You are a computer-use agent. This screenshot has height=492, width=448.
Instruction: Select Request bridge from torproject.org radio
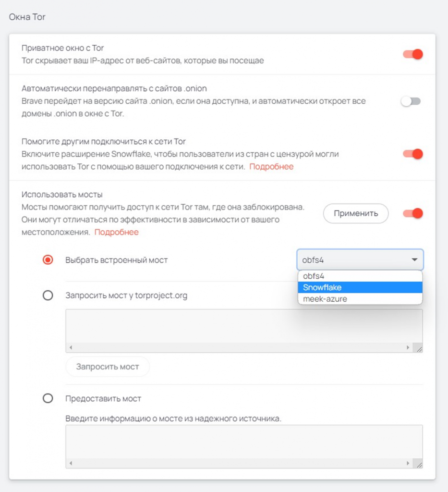pyautogui.click(x=48, y=295)
